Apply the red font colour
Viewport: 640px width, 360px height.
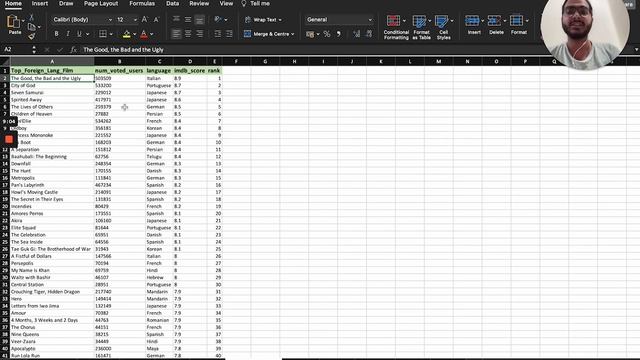tap(144, 34)
